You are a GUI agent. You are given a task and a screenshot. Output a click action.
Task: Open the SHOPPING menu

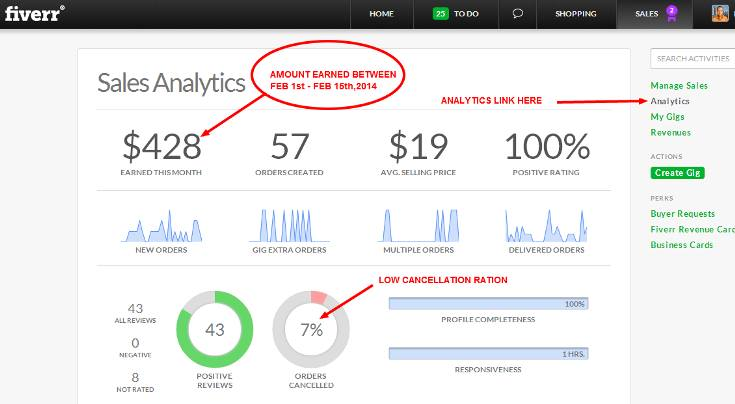tap(576, 14)
